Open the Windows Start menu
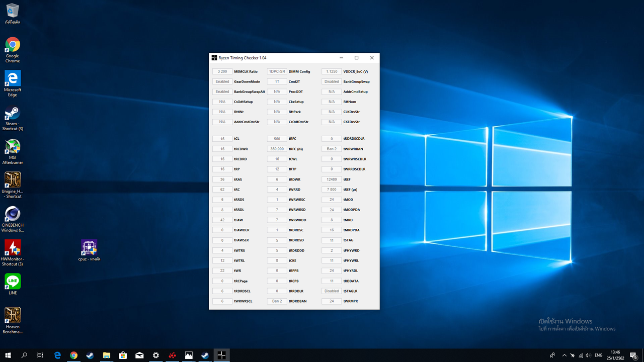The image size is (644, 362). point(8,355)
